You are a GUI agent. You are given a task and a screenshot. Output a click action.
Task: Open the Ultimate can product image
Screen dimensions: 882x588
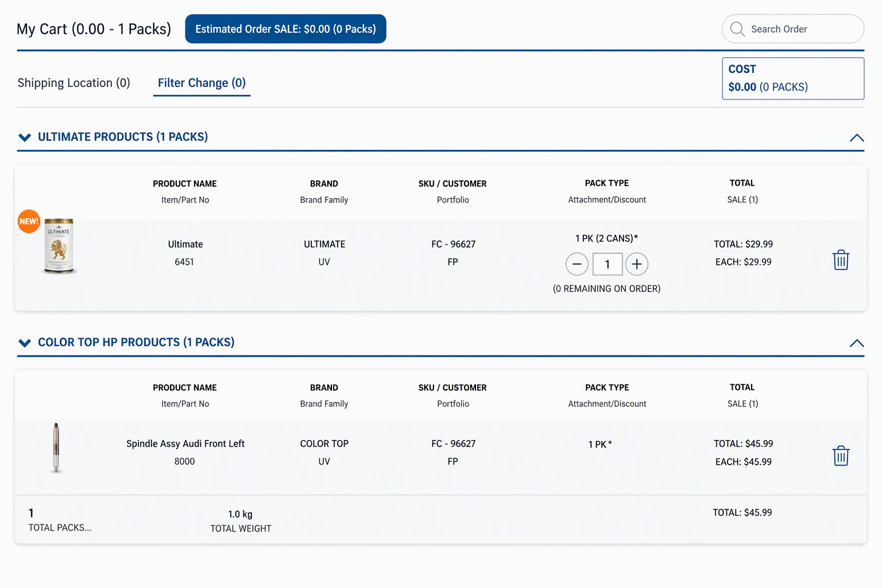tap(59, 245)
